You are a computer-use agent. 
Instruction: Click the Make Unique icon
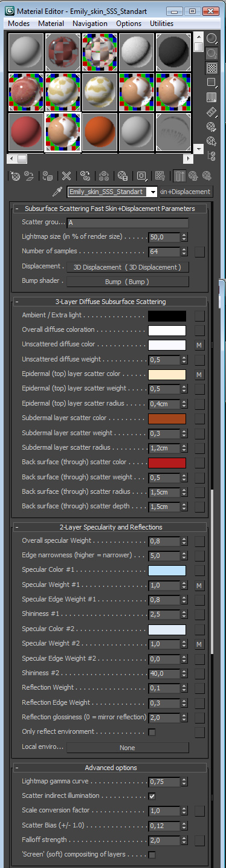coord(104,176)
